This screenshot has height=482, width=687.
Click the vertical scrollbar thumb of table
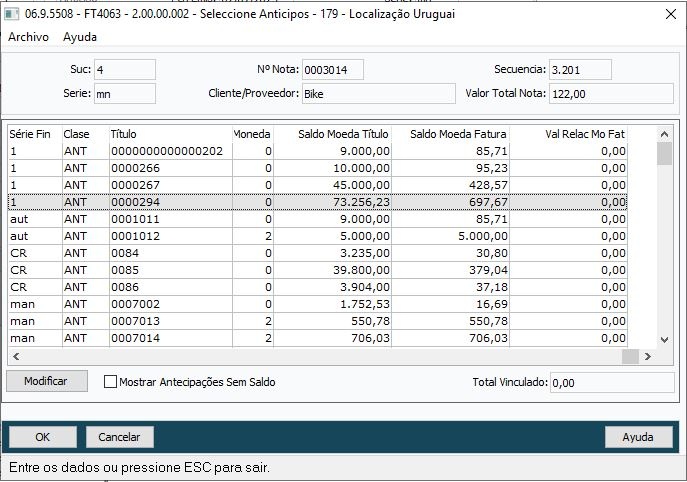point(664,154)
